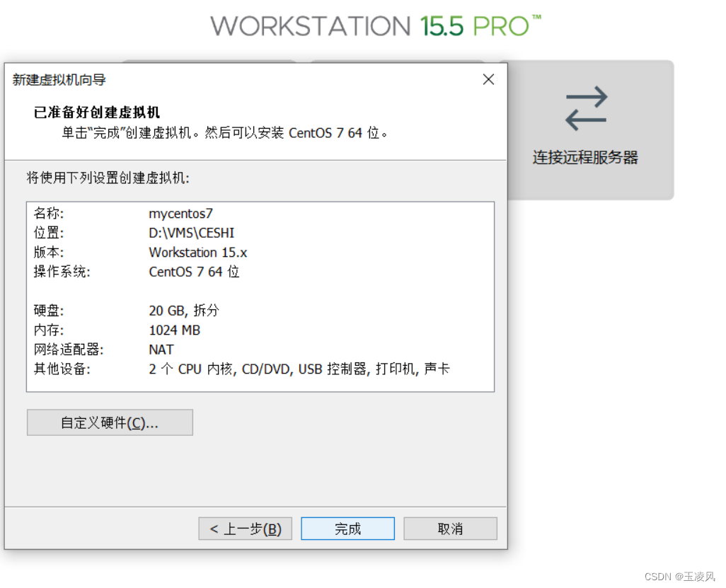Screen dimensions: 726x588
Task: Cancel the wizard with 取消 button
Action: click(x=451, y=529)
